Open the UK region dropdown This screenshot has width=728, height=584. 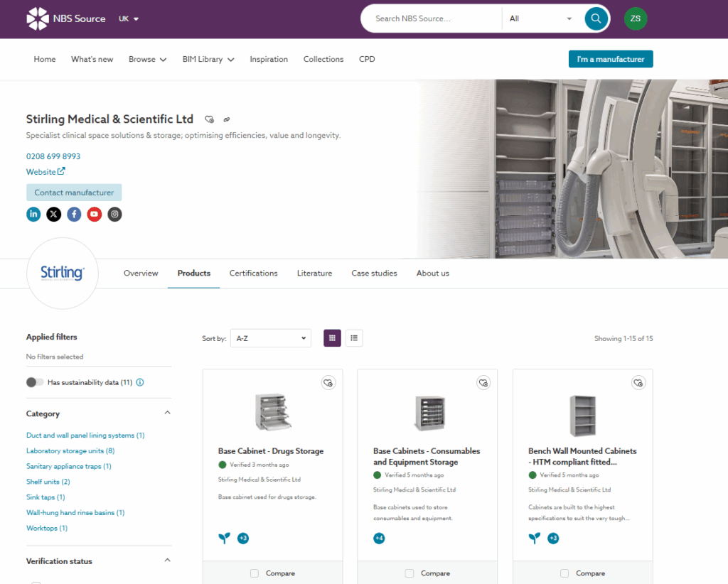click(x=129, y=19)
